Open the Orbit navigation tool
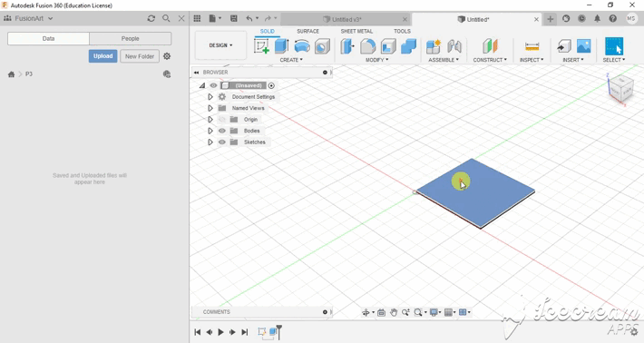This screenshot has height=343, width=644. (366, 313)
